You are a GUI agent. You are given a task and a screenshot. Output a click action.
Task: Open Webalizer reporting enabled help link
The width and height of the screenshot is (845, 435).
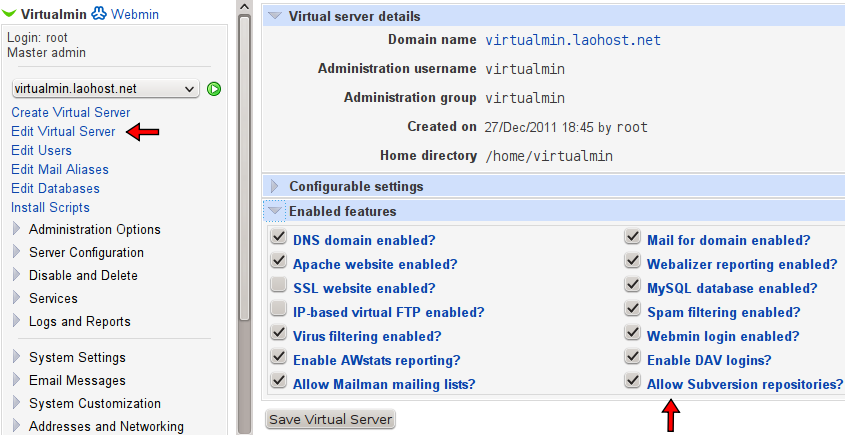742,265
